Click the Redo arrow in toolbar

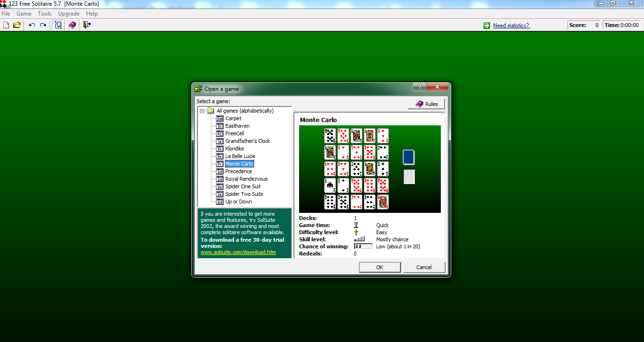coord(43,25)
